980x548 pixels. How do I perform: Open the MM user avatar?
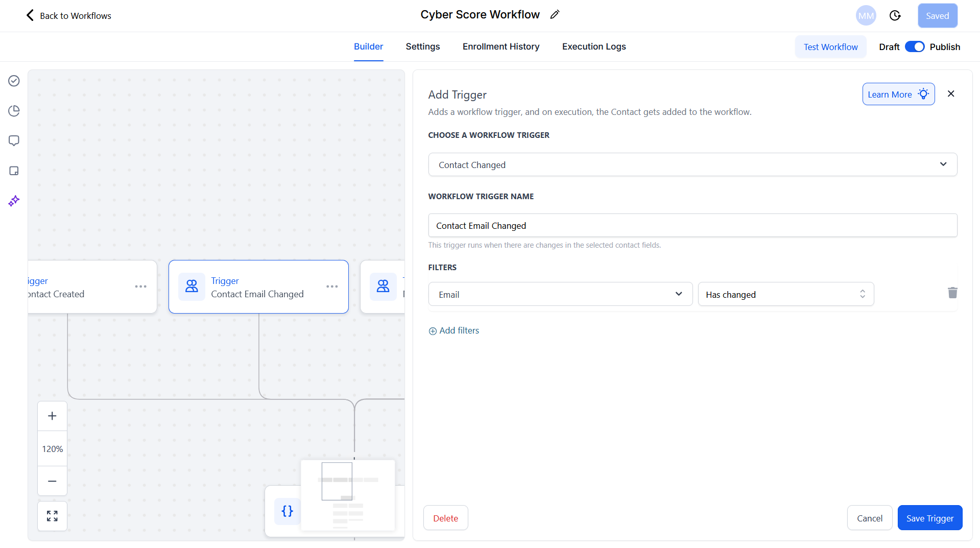tap(866, 16)
